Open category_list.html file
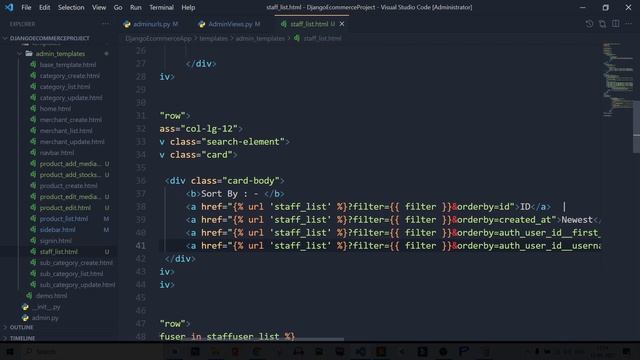640x360 pixels. tap(65, 87)
